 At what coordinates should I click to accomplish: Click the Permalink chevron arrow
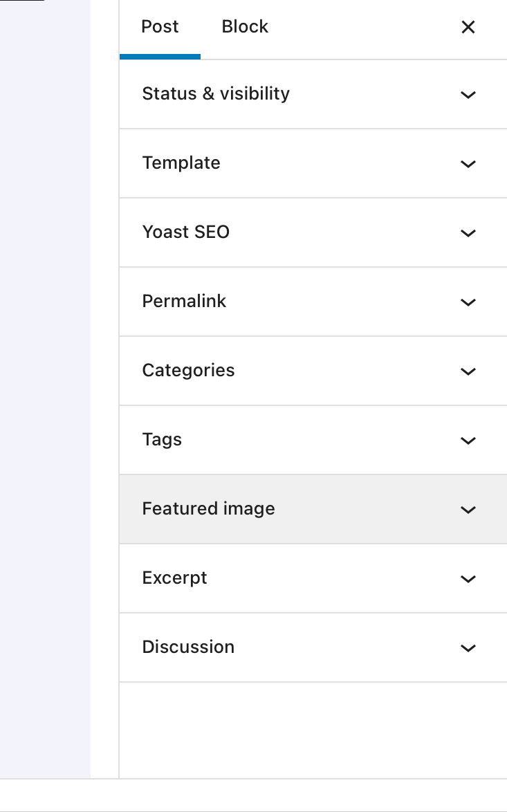point(468,302)
